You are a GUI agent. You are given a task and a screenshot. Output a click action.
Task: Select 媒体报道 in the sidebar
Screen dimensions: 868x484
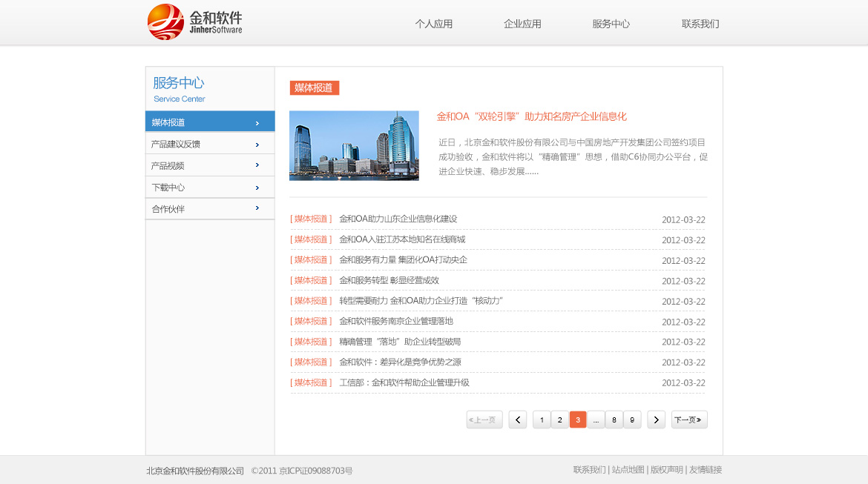(x=210, y=122)
